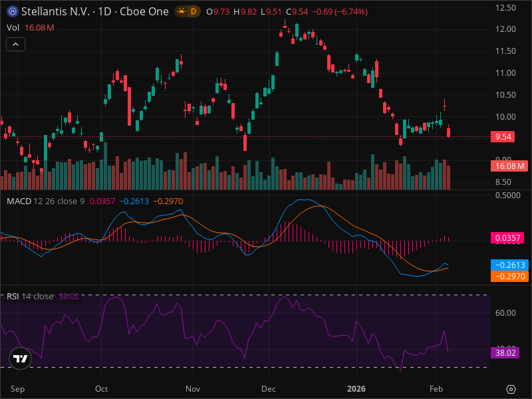
Task: Click the Dec label on time axis
Action: 269,389
